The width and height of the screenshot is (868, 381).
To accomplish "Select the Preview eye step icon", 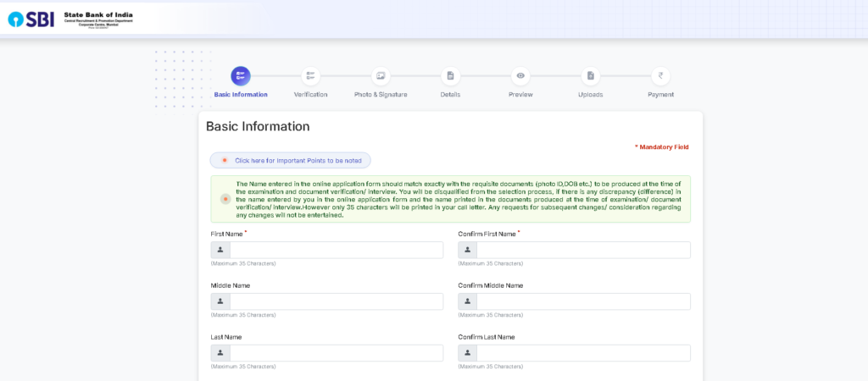I will (x=520, y=75).
